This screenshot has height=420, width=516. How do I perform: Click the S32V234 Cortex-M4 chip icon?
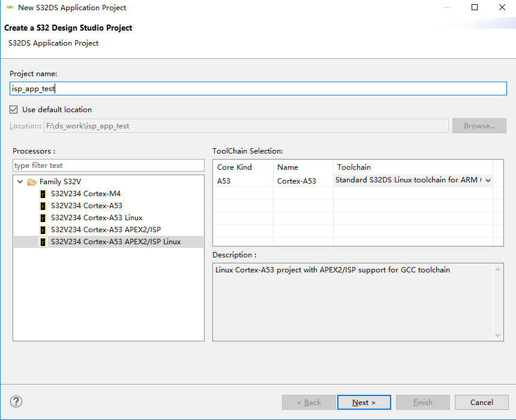pos(43,194)
